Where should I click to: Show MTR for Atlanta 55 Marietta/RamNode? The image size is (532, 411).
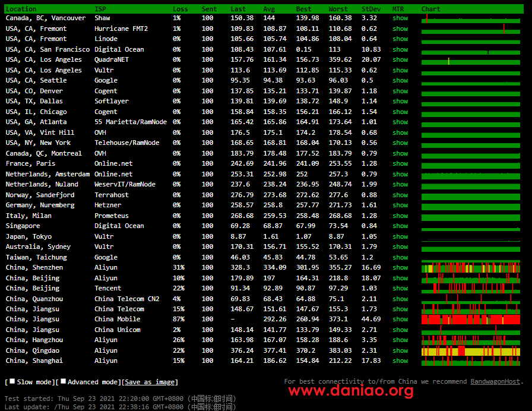tap(400, 122)
